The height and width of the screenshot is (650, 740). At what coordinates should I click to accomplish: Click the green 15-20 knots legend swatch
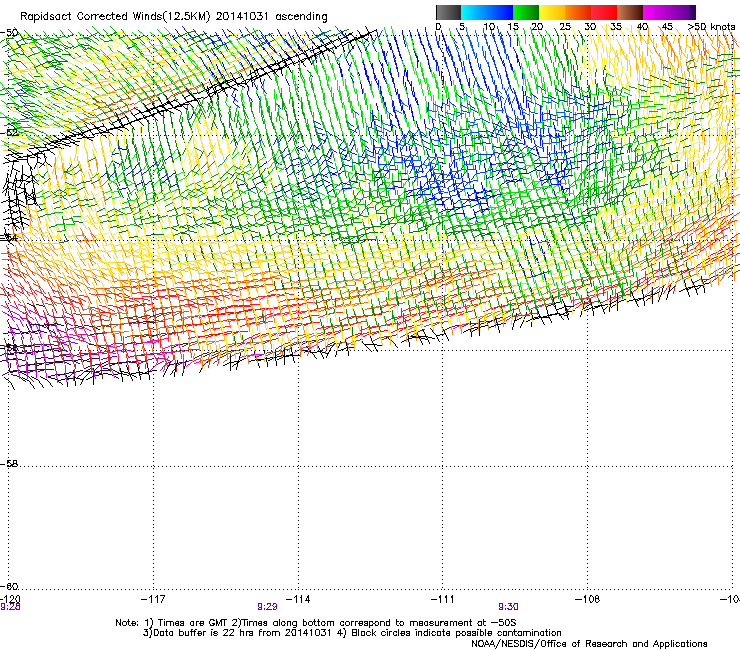pos(526,12)
